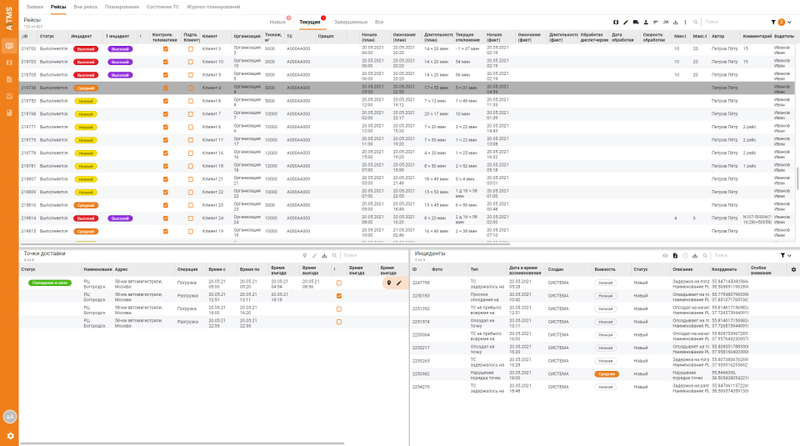Switch to the Вне рейса top tab

(85, 7)
